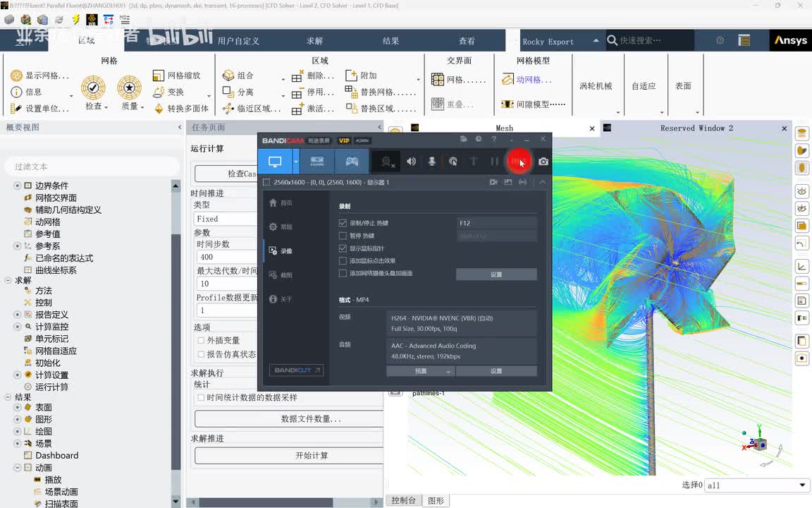Click 时间步数 input field with 400
Screen dimensions: 812x508
click(226, 257)
